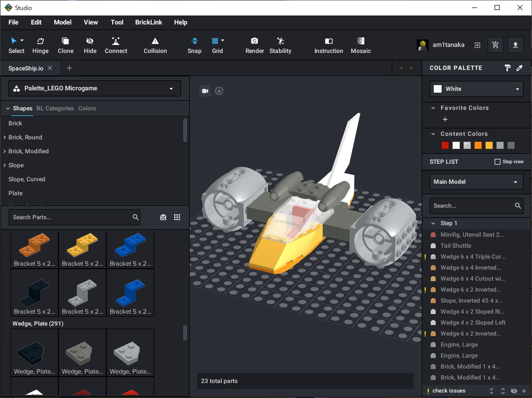Screen dimensions: 532x398
Task: Pick the dark gray content color swatch
Action: (x=511, y=145)
